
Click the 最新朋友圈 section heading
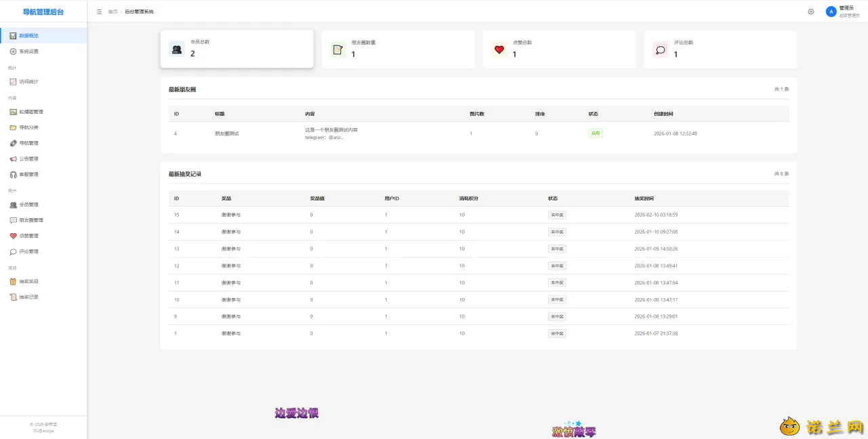click(182, 89)
